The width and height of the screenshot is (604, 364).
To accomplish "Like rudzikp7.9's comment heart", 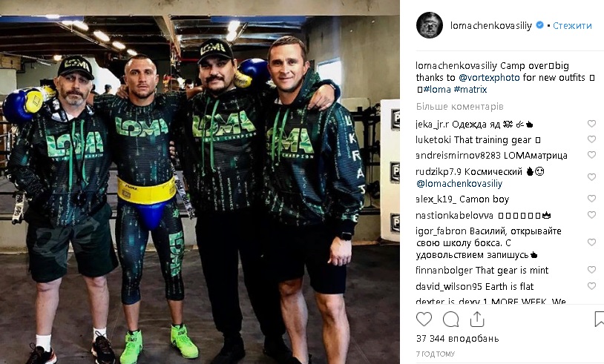I will [x=591, y=177].
